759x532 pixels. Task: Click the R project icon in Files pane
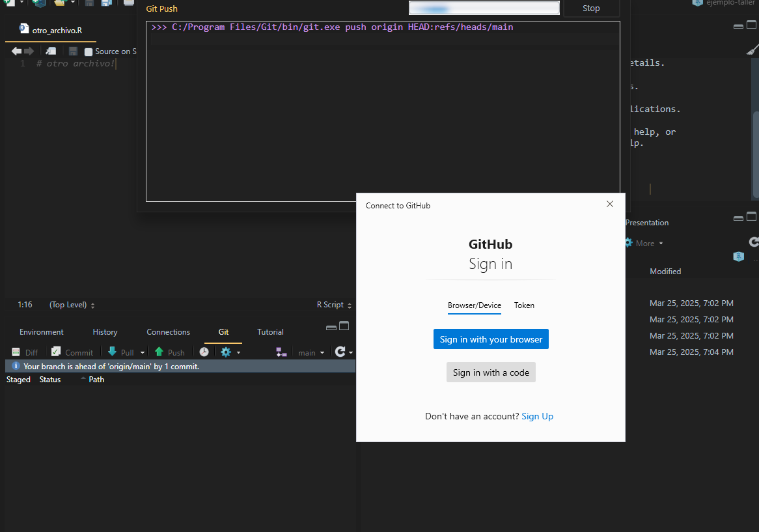coord(739,257)
